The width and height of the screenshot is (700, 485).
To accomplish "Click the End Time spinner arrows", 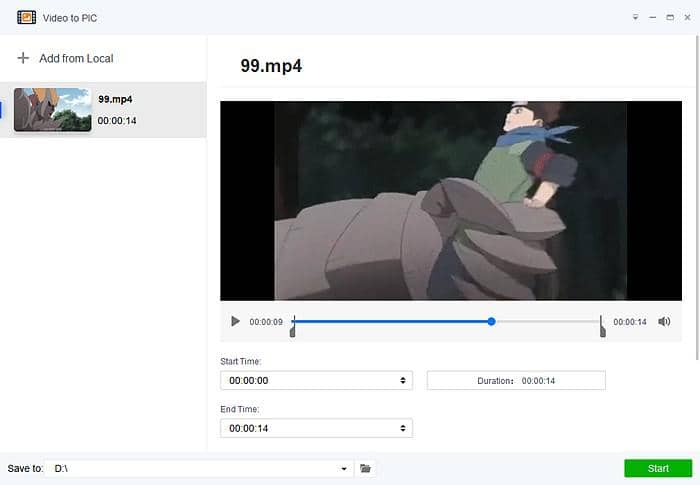I will point(403,428).
